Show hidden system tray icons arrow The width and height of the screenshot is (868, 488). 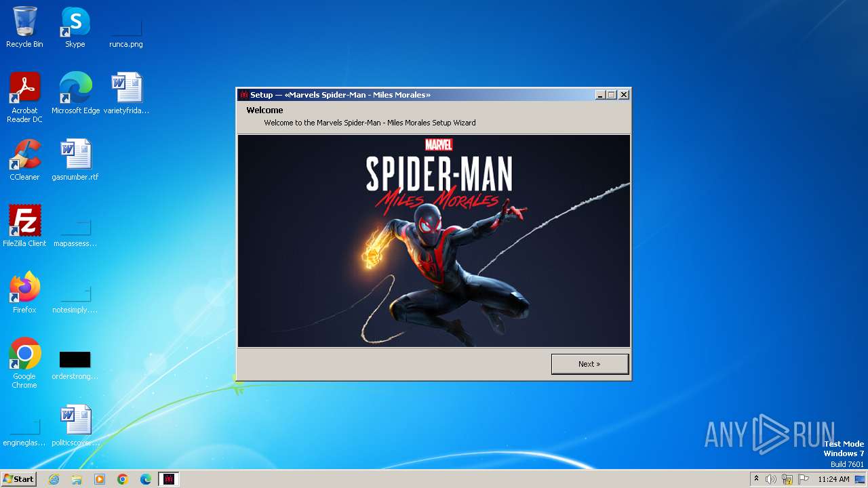(756, 479)
